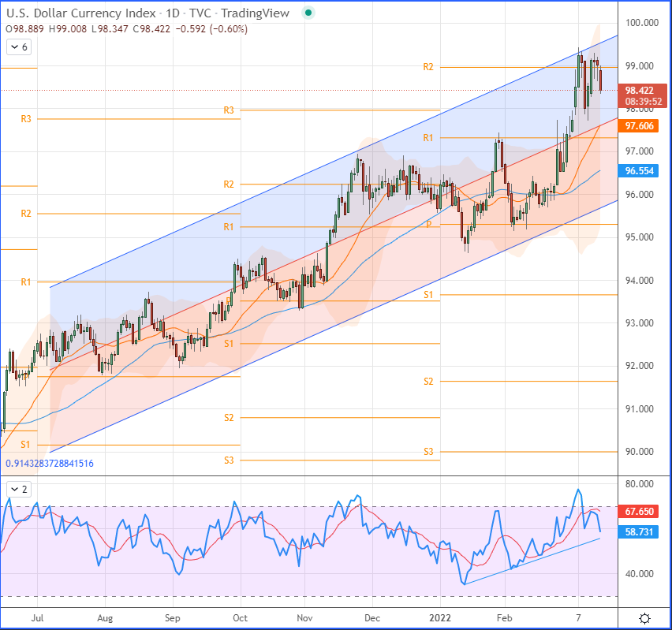Screen dimensions: 672x630
Task: Click the TVC exchange label in header
Action: pyautogui.click(x=200, y=13)
